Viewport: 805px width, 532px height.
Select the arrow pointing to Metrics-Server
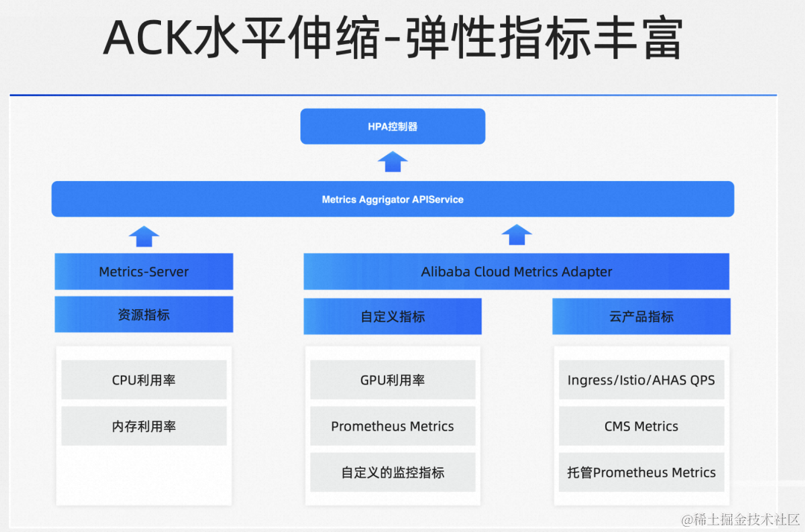pos(143,235)
